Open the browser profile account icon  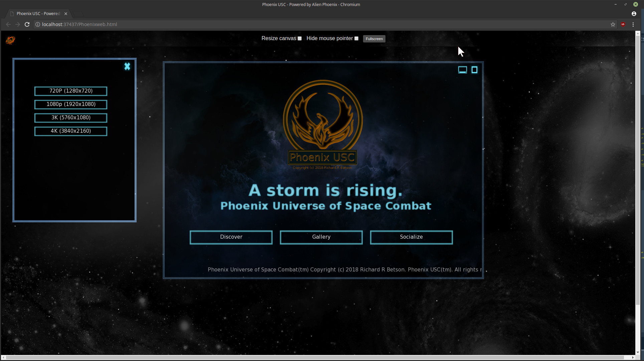pos(634,14)
